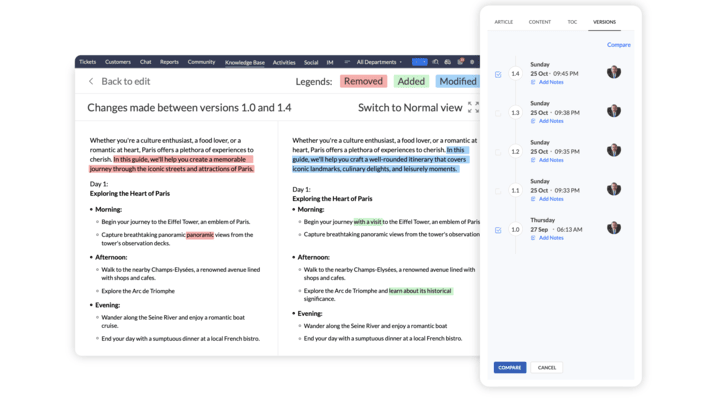Open the IM menu
Viewport: 717px width, 400px height.
pyautogui.click(x=330, y=62)
